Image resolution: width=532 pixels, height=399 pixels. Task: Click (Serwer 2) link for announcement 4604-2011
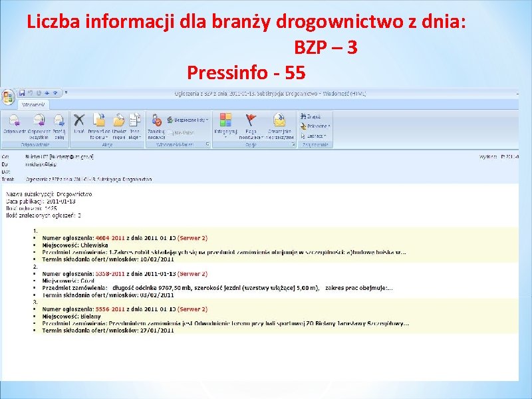[192, 238]
